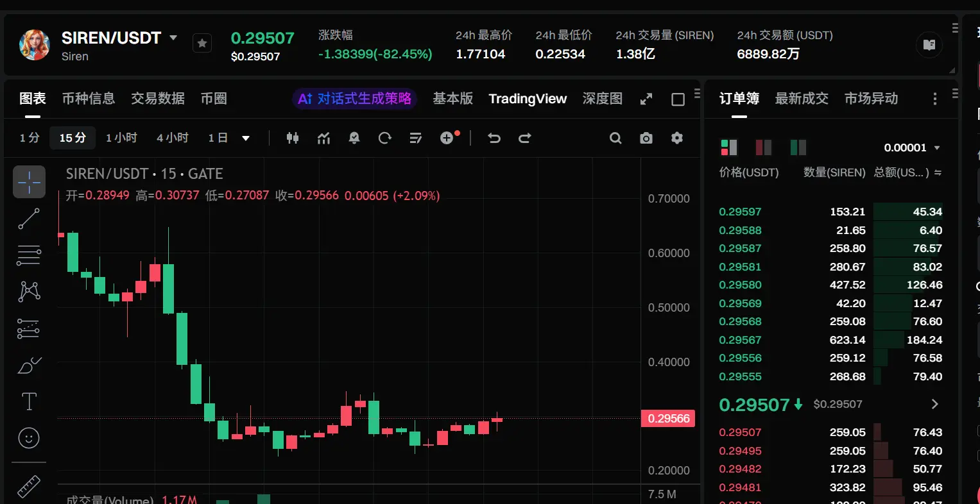
Task: Take a chart snapshot with camera icon
Action: point(646,138)
